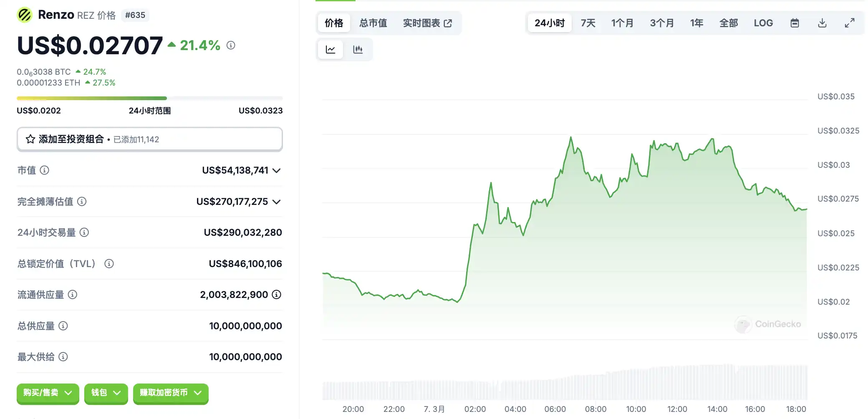Viewport: 868px width, 419px height.
Task: Select the 1个月 time range
Action: [622, 23]
